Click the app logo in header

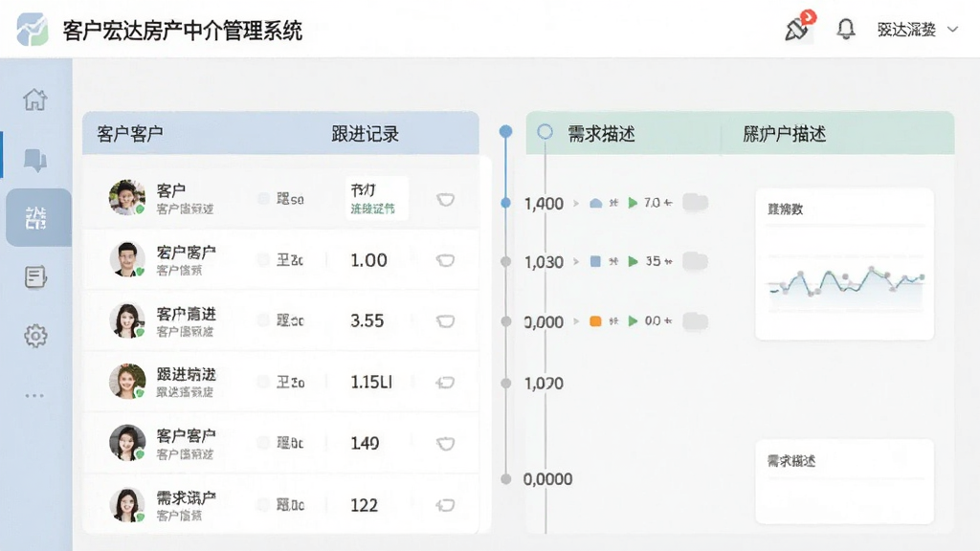[x=33, y=30]
